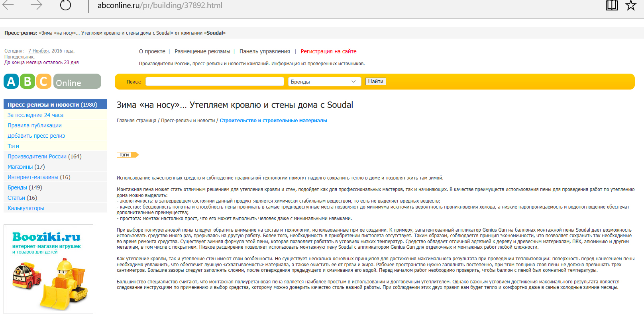Click into the Поиск search field
The height and width of the screenshot is (314, 644).
point(215,82)
